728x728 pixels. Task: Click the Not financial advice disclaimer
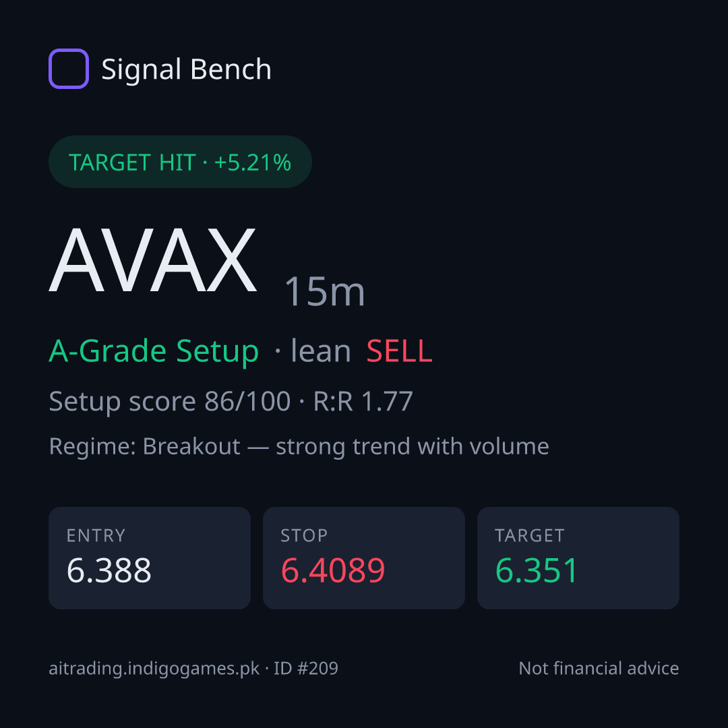click(599, 668)
